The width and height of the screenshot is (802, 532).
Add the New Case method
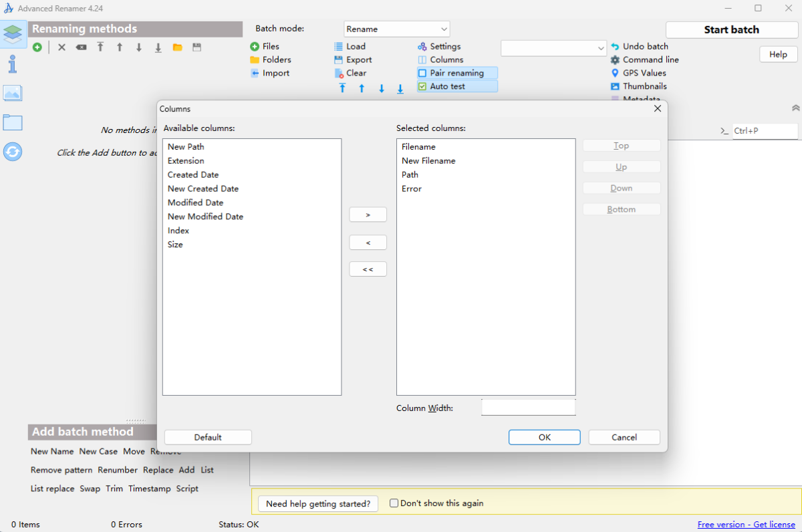98,451
